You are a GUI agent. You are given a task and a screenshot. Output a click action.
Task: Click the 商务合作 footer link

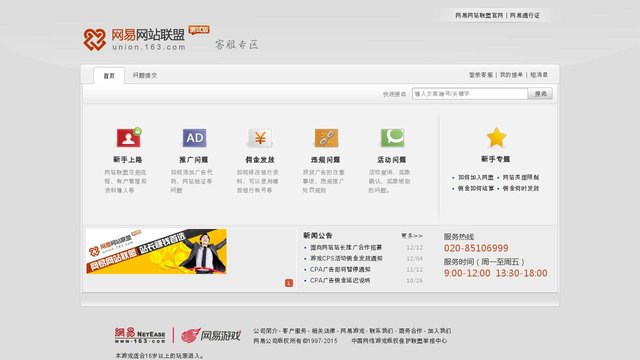coord(410,331)
